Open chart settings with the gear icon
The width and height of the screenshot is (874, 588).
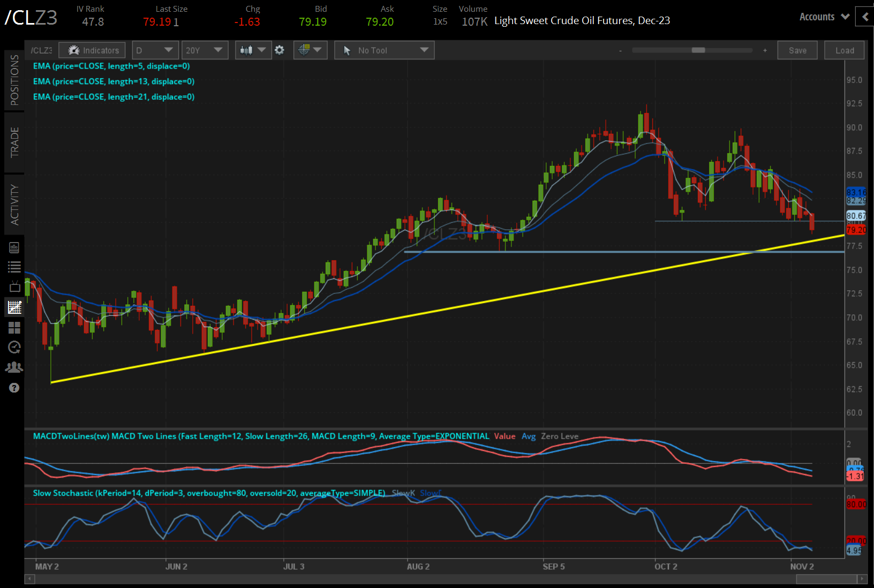click(x=279, y=50)
